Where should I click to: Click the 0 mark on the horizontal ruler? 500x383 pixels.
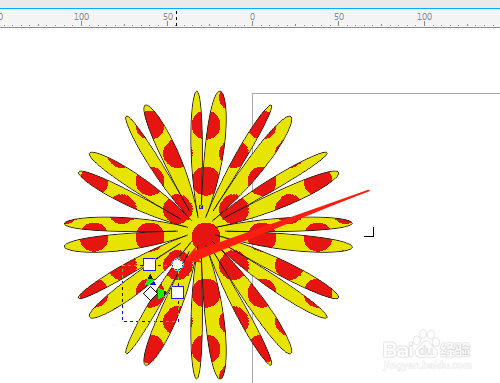point(252,17)
